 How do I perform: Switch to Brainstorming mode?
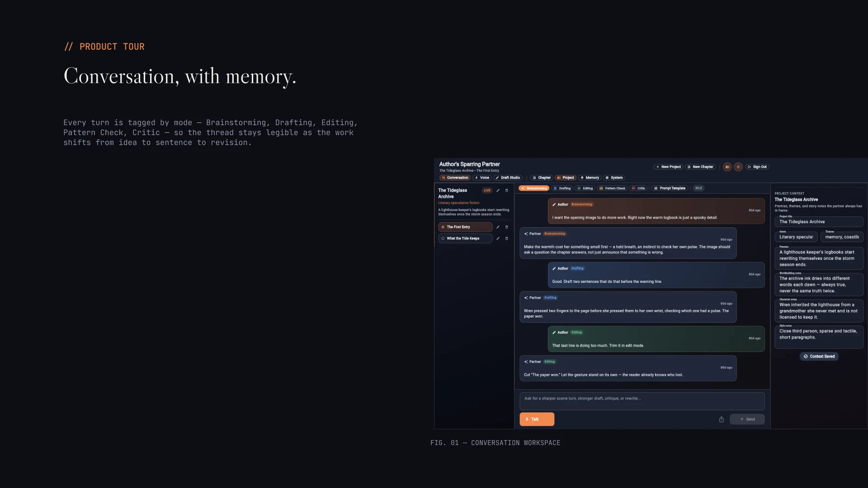pyautogui.click(x=534, y=188)
